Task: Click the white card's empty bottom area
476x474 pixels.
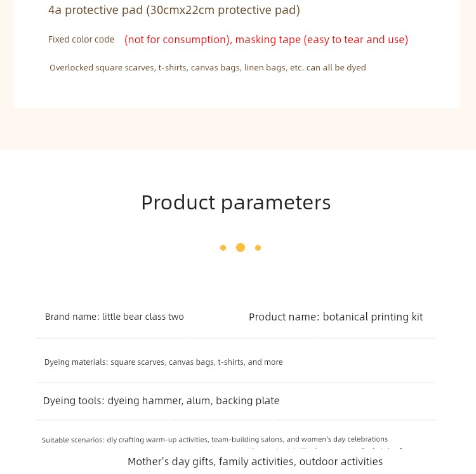Action: [x=236, y=91]
